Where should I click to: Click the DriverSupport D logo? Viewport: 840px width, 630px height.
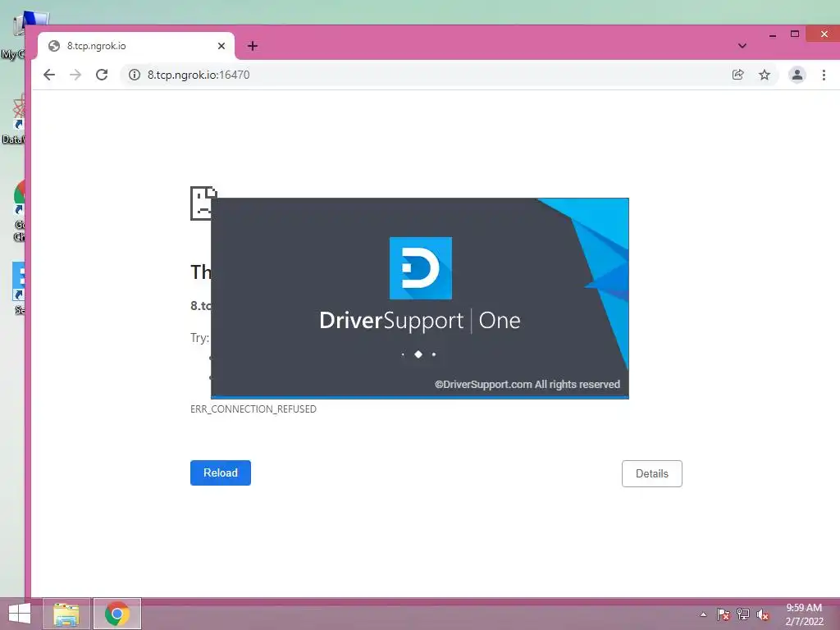point(421,268)
